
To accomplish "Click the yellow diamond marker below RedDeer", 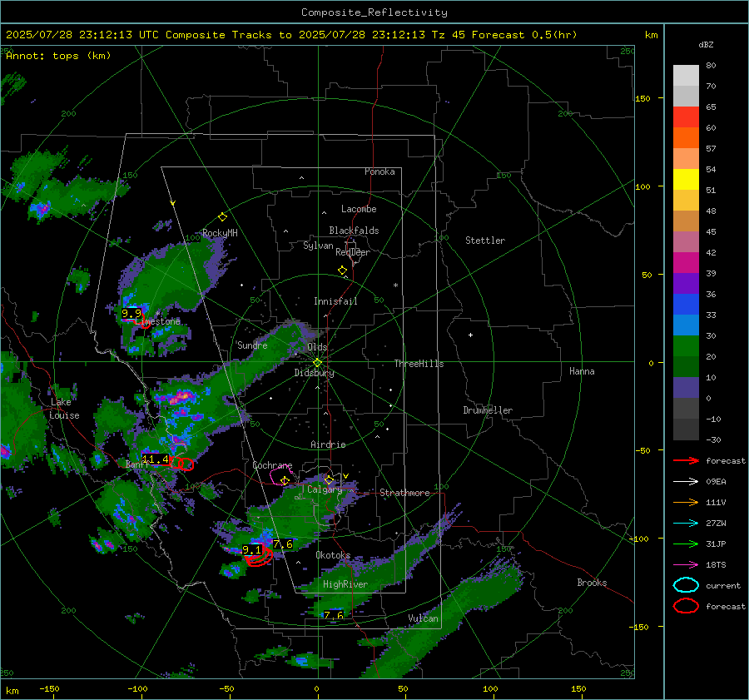I will 343,270.
